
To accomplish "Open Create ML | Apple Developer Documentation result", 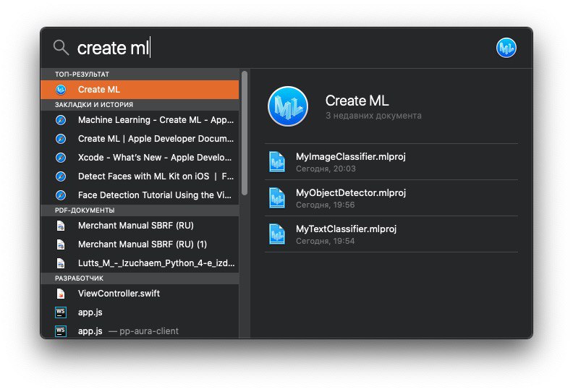I will [x=140, y=139].
